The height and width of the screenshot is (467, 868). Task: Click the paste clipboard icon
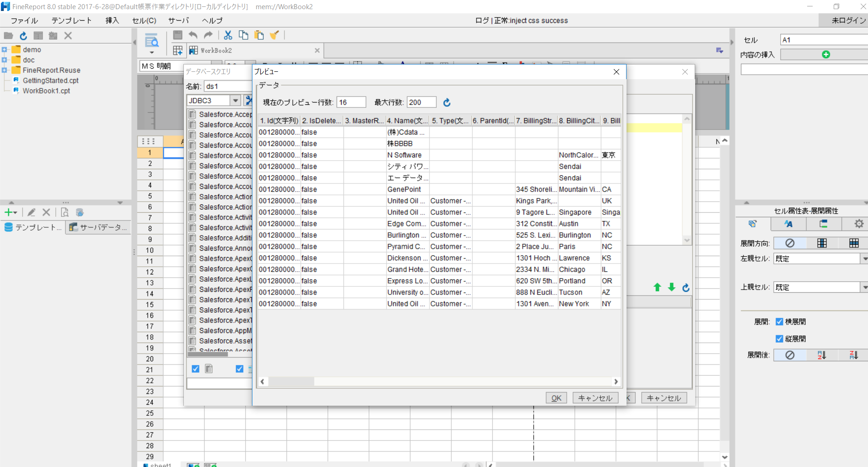coord(259,35)
